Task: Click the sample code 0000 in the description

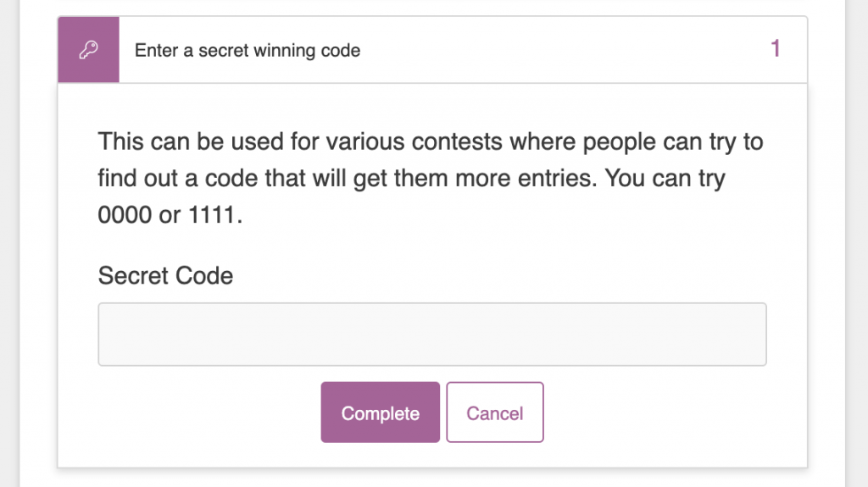Action: [x=125, y=215]
